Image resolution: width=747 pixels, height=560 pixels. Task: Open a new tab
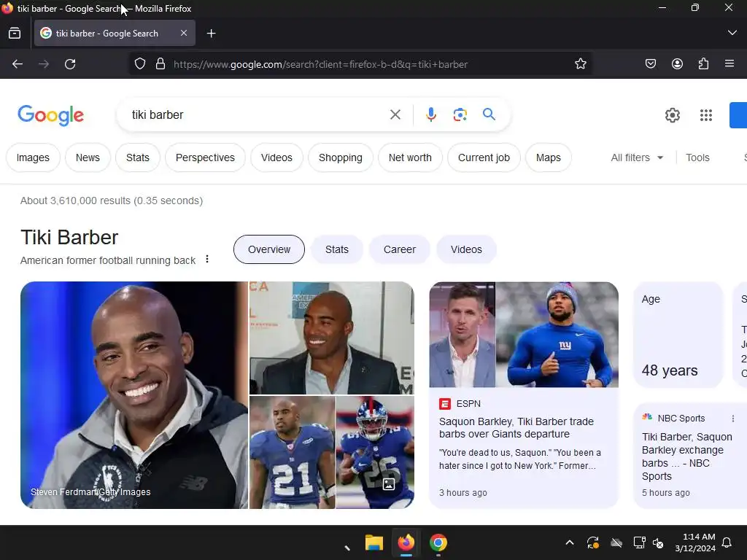tap(211, 34)
